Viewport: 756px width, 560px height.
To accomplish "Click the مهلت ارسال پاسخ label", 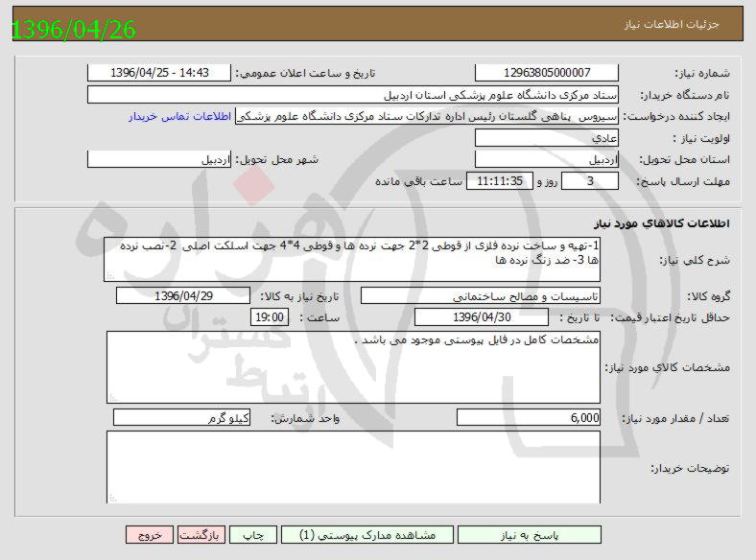I will click(683, 181).
